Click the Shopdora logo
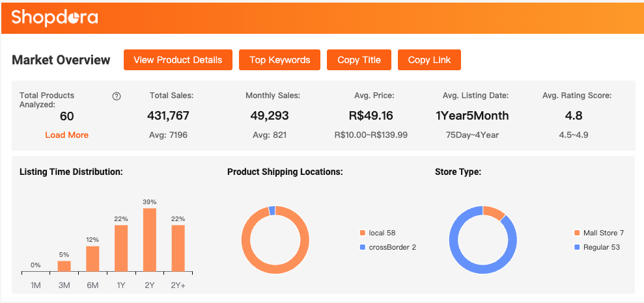Viewport: 644px width, 303px height. 55,18
